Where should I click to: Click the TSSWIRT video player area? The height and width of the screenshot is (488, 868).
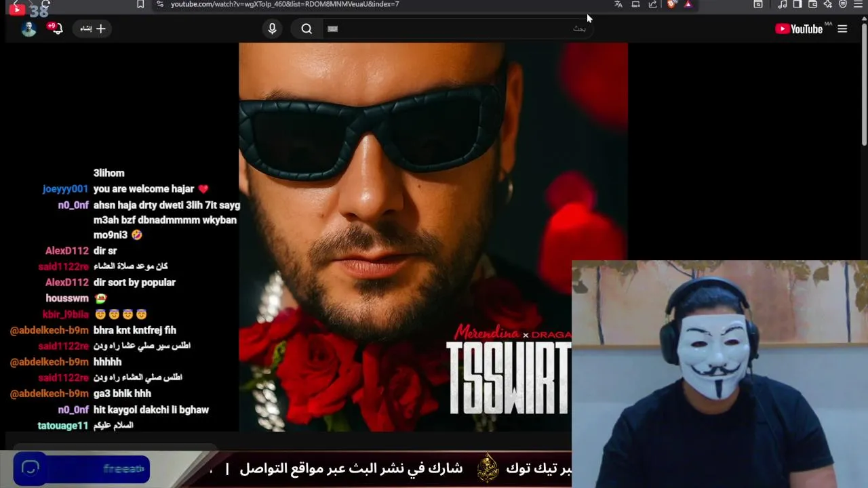click(433, 237)
